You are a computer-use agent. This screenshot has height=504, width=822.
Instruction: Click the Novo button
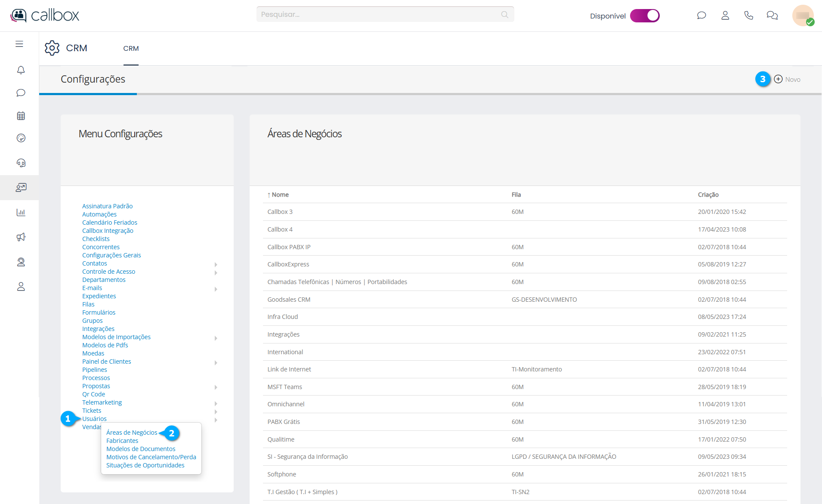point(788,79)
